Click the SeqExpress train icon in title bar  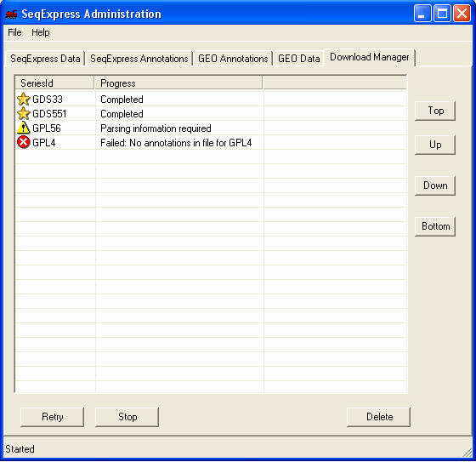(12, 14)
